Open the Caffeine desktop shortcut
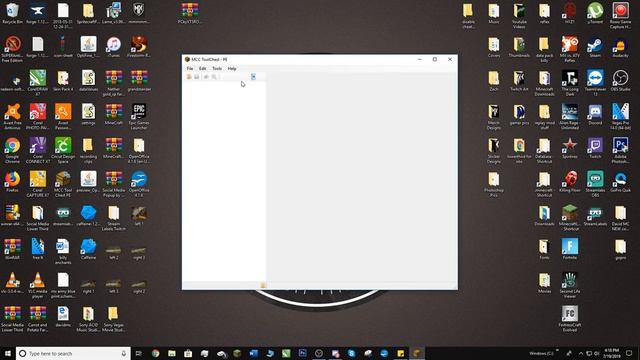 [88, 249]
